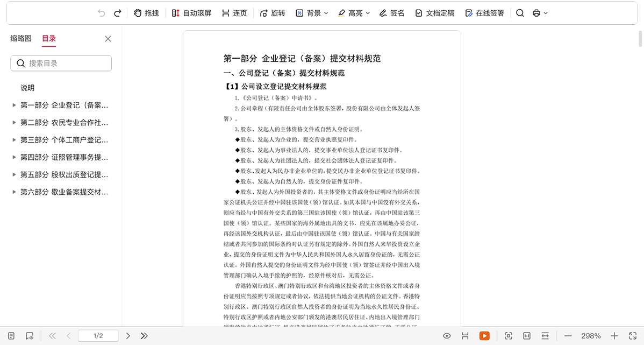Start slideshow with orange play button
644x345 pixels.
pyautogui.click(x=484, y=336)
